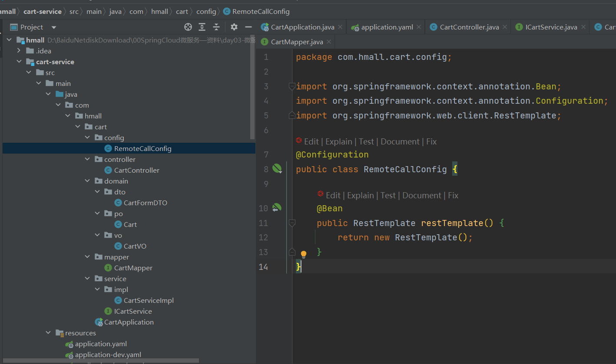Open the Project view dropdown
This screenshot has height=364, width=616.
pos(54,27)
